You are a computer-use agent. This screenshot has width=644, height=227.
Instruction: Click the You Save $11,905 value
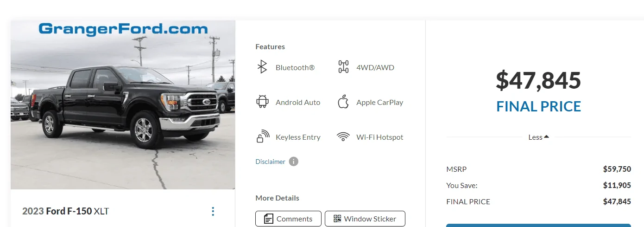click(617, 185)
